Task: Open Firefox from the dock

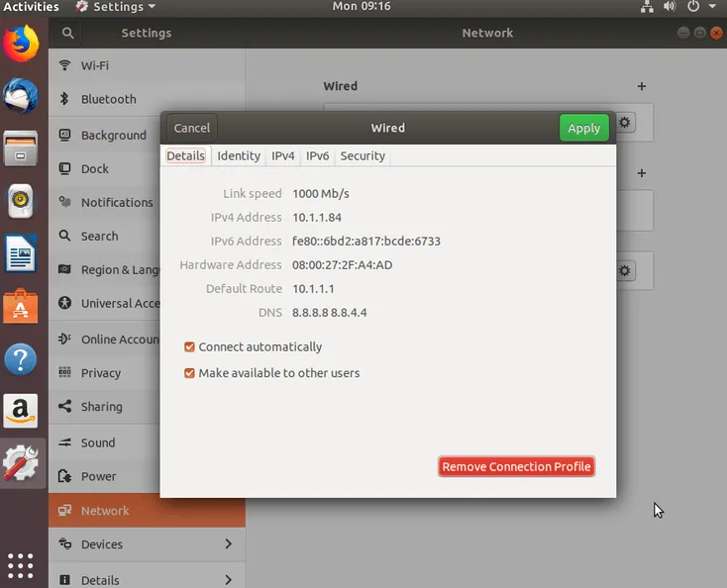Action: [21, 44]
